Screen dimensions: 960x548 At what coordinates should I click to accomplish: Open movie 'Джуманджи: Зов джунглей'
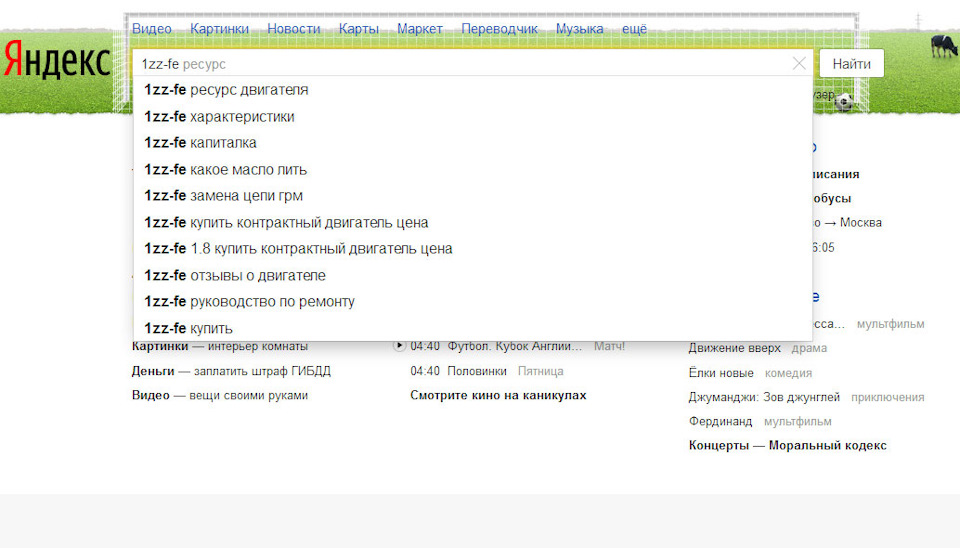764,397
